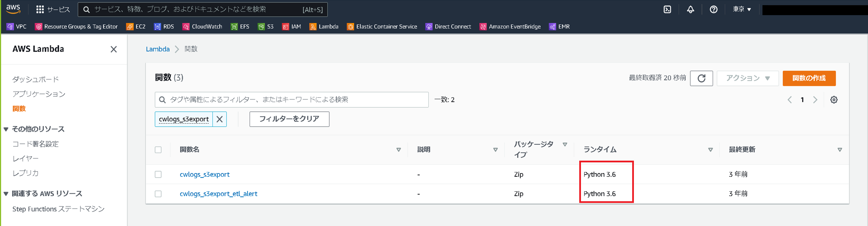This screenshot has width=868, height=226.
Task: Click Python 3.6 in cwlogs_s3export_etl_alert row
Action: (599, 194)
